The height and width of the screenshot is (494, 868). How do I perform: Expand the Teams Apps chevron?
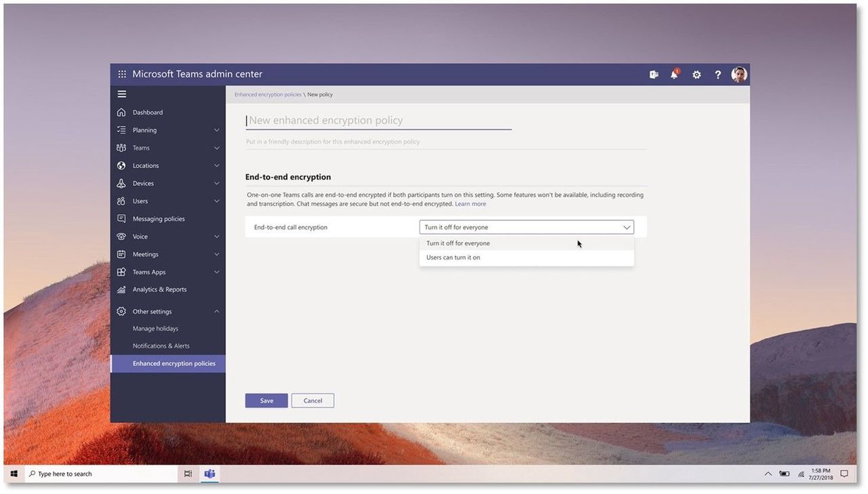point(217,272)
